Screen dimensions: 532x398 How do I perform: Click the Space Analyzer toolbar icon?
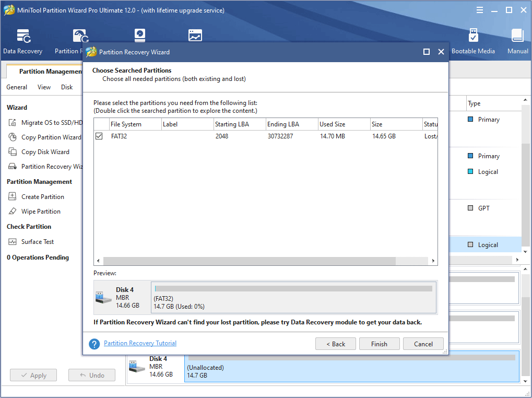(x=195, y=36)
